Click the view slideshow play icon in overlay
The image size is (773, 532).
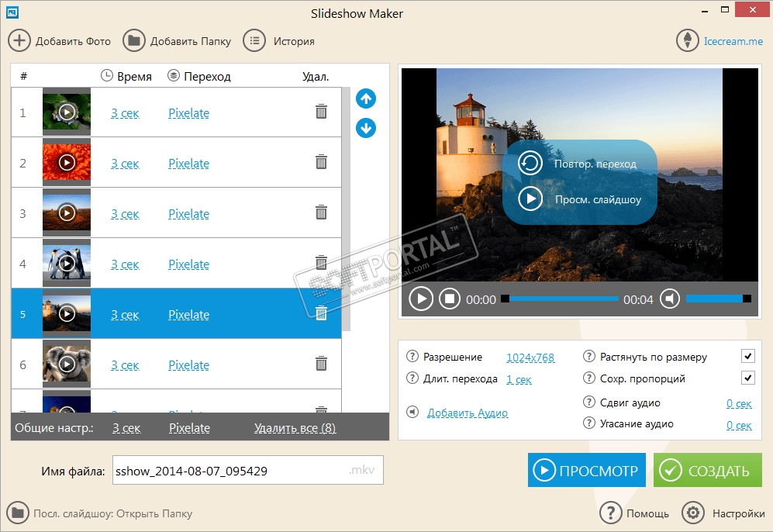coord(530,199)
